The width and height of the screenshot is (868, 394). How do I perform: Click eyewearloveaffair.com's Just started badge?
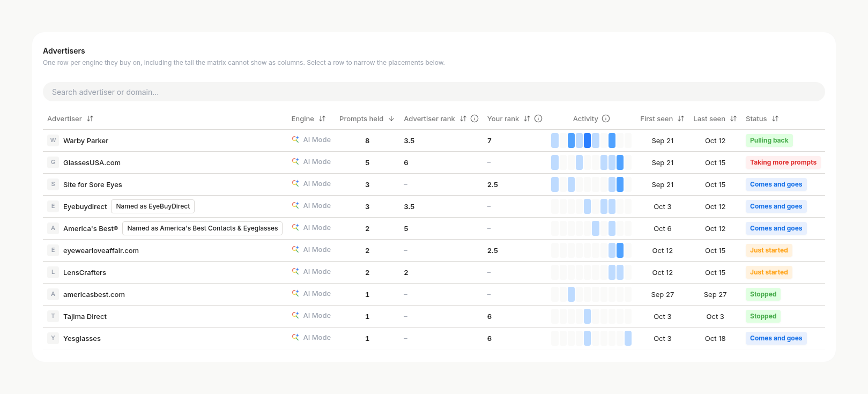(x=769, y=250)
